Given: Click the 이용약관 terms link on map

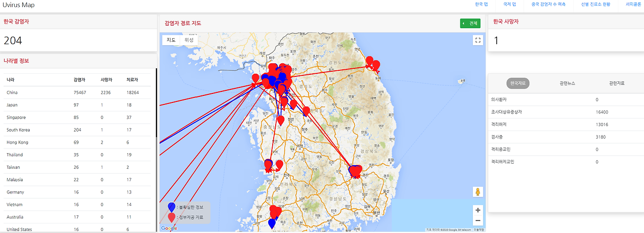Looking at the screenshot, I should [479, 229].
